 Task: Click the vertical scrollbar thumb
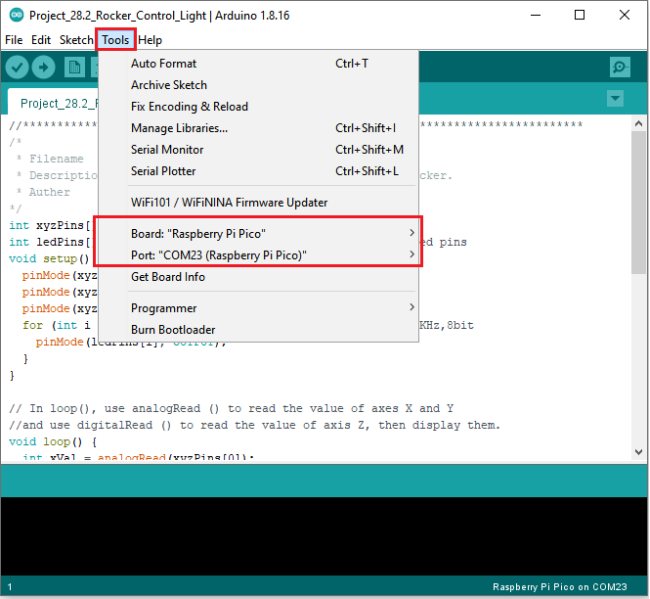click(639, 202)
